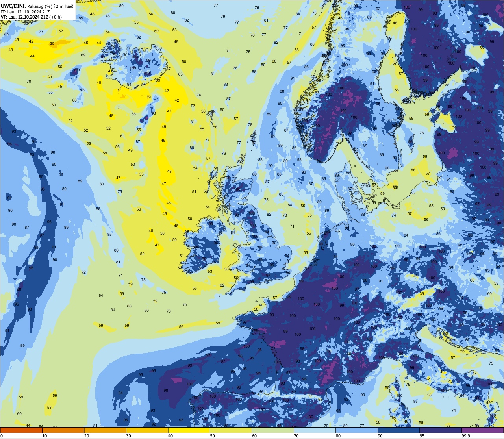504x439 pixels.
Task: Click the legend scale label 40
Action: (x=170, y=435)
